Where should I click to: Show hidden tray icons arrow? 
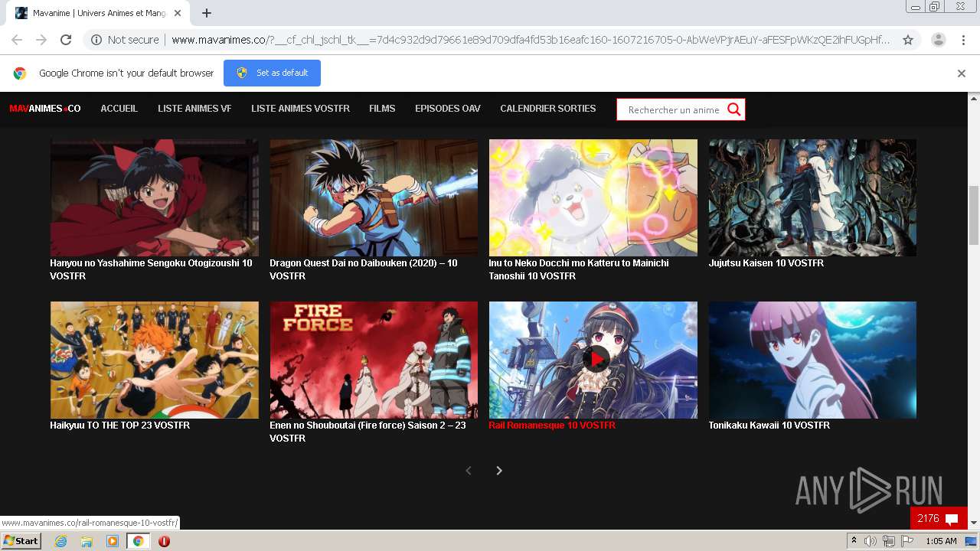[854, 541]
